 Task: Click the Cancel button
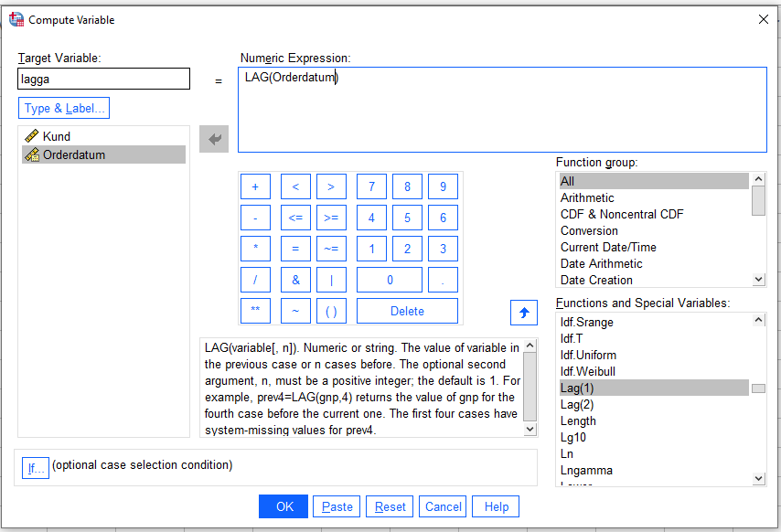point(443,506)
